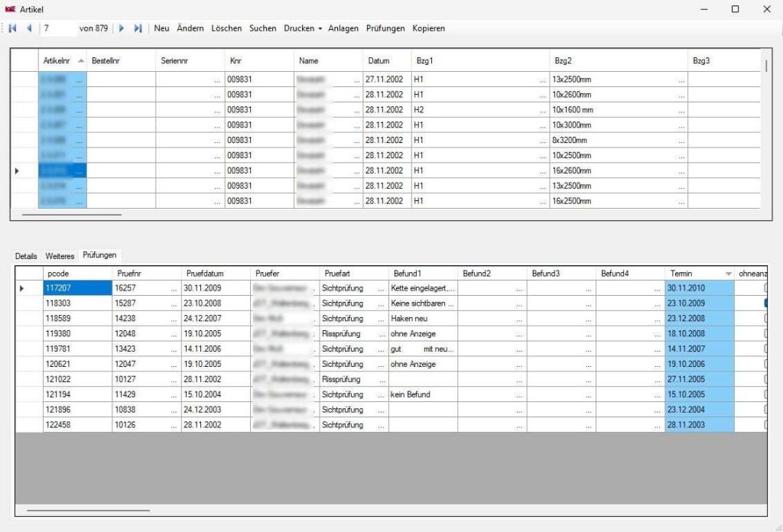Viewport: 783px width, 532px height.
Task: Click the Suchen toolbar button
Action: click(x=263, y=28)
